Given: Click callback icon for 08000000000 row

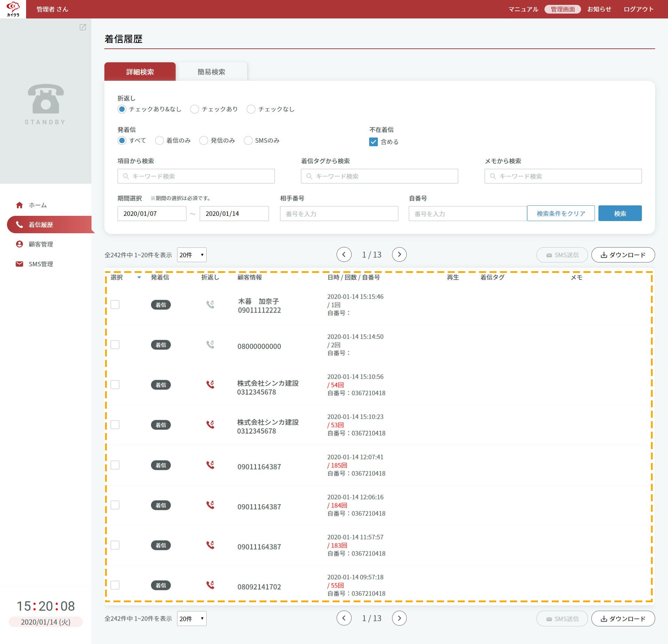Looking at the screenshot, I should pos(210,345).
